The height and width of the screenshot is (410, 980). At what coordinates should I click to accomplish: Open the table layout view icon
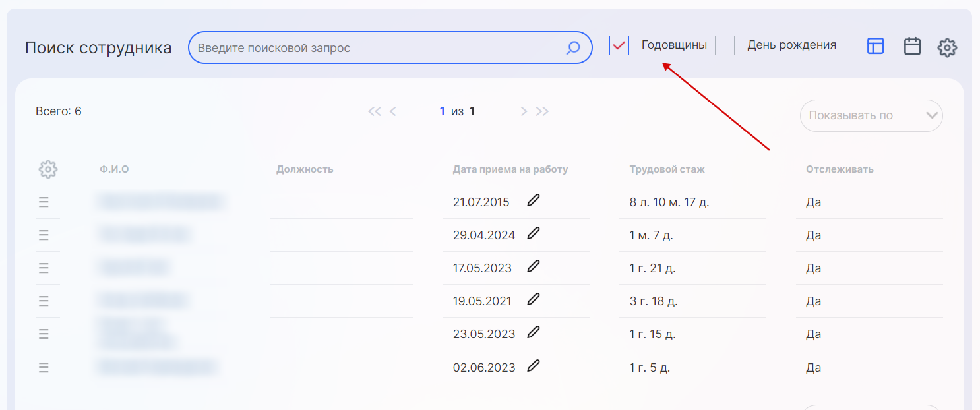point(875,46)
